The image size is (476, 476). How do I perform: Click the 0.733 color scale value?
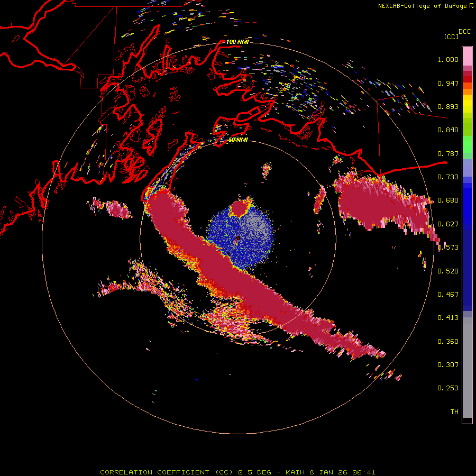(x=448, y=177)
